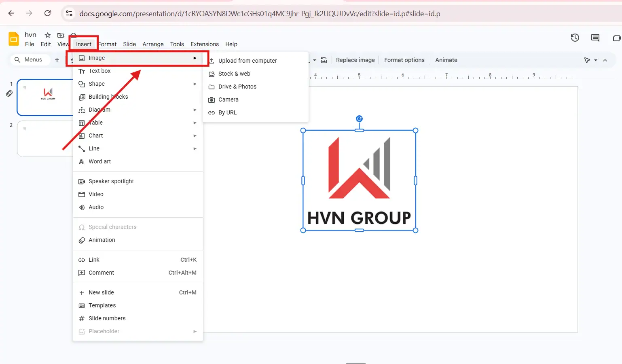Screen dimensions: 622x364
Task: Open version history clock icon
Action: (575, 38)
